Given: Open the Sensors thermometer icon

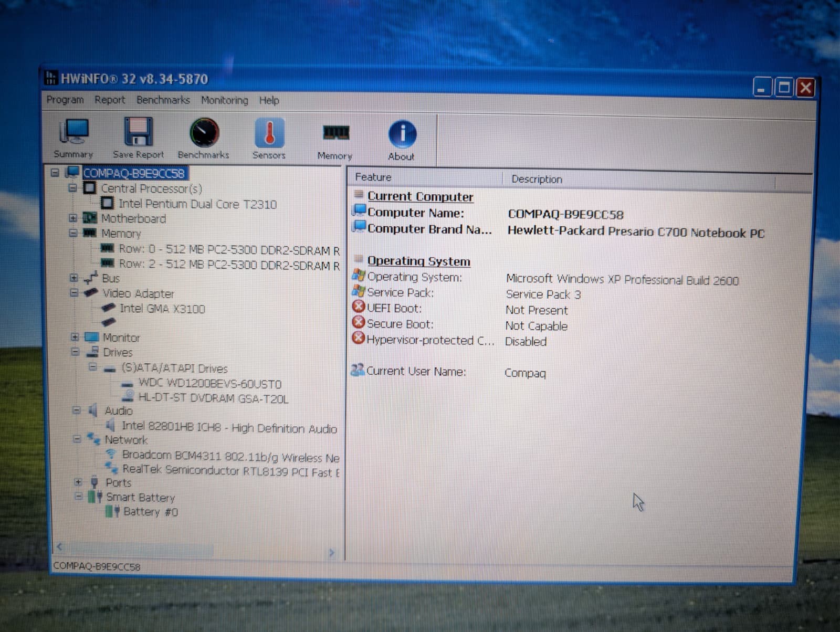Looking at the screenshot, I should coord(269,133).
